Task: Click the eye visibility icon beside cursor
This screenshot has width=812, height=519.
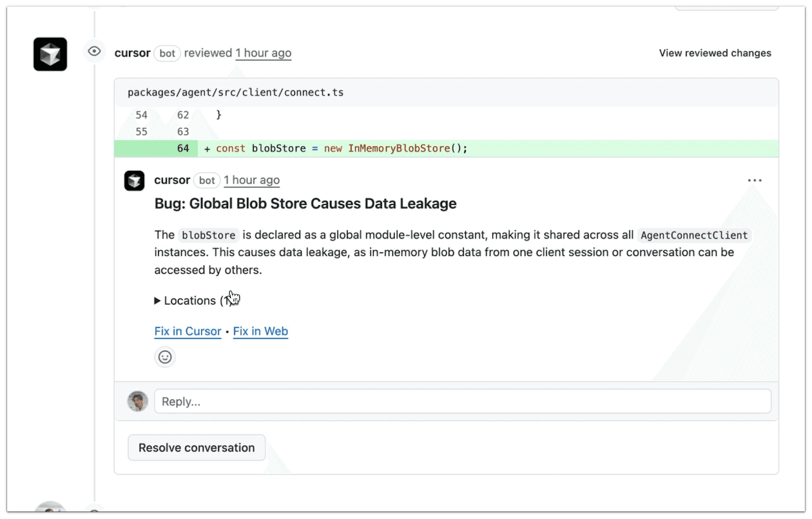Action: 94,51
